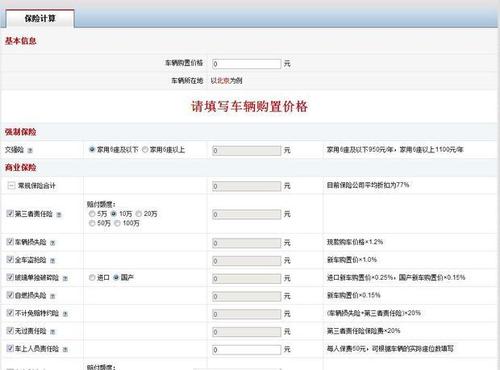
Task: Click the 交强险 amount field
Action: 247,151
